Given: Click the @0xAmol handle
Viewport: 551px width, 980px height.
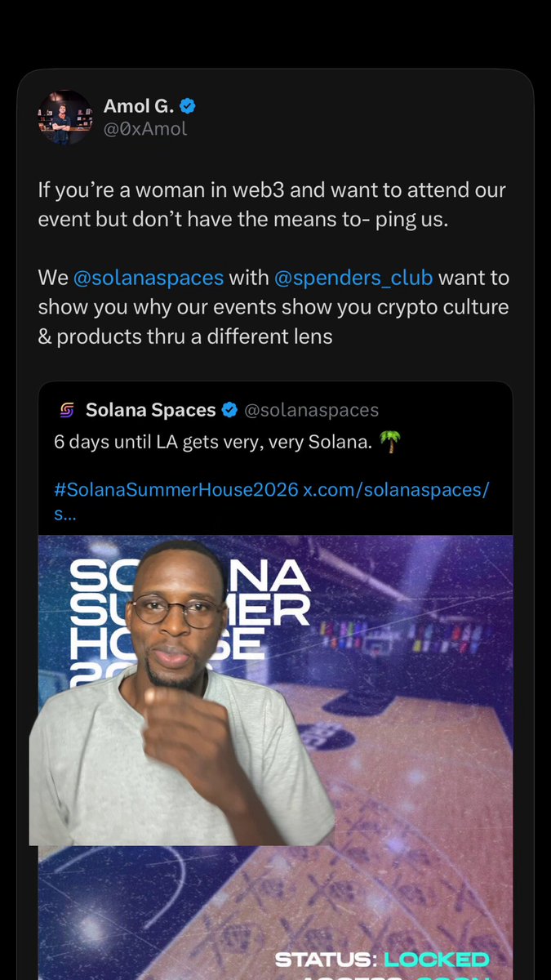Looking at the screenshot, I should 144,129.
